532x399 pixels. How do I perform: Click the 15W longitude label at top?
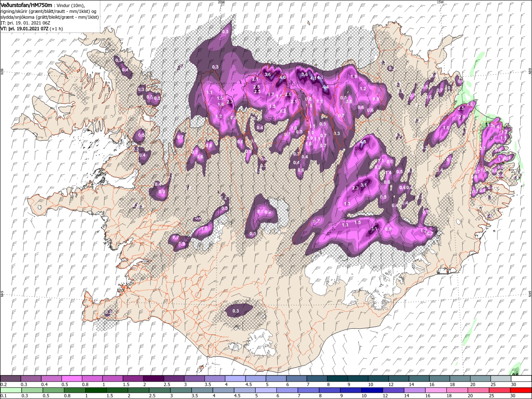pos(440,2)
